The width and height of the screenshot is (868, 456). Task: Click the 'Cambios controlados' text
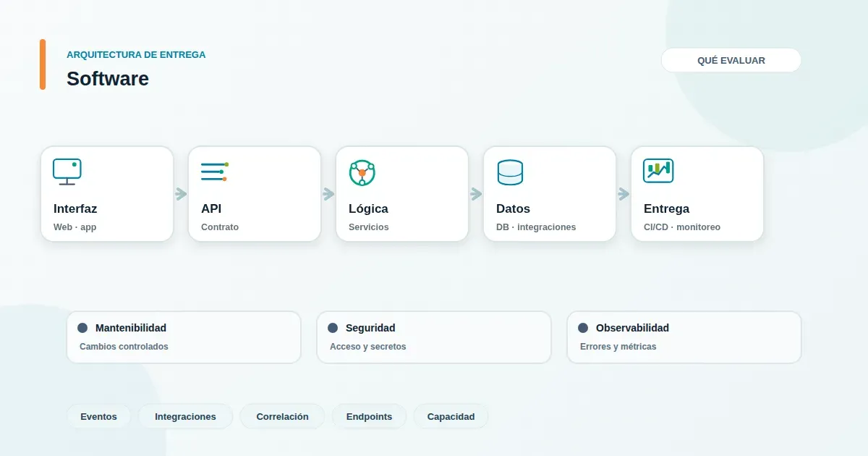point(124,347)
